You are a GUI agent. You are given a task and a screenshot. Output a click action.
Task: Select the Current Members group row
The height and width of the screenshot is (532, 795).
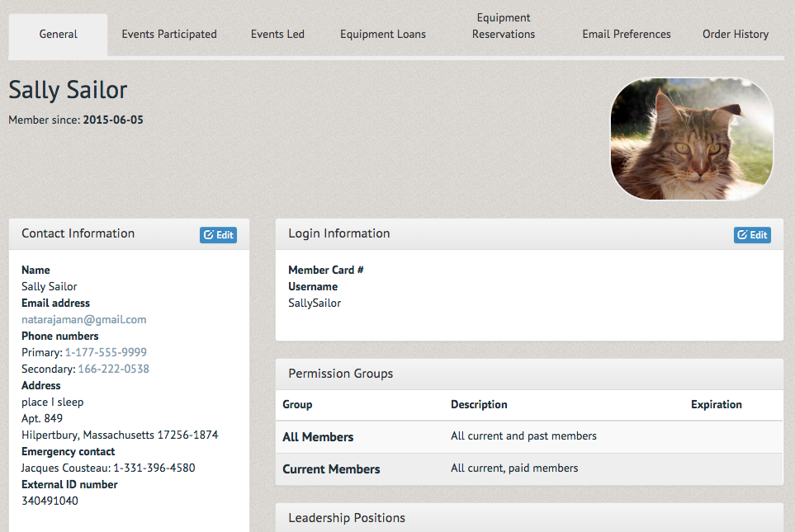coord(529,468)
